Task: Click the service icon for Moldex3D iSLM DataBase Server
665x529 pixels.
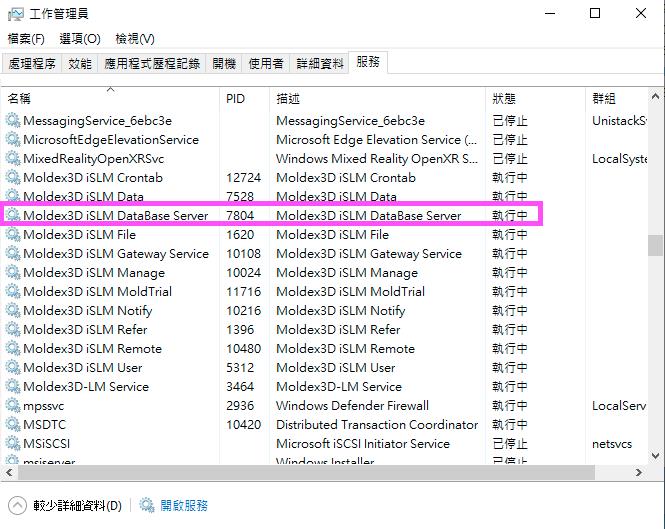Action: (13, 216)
